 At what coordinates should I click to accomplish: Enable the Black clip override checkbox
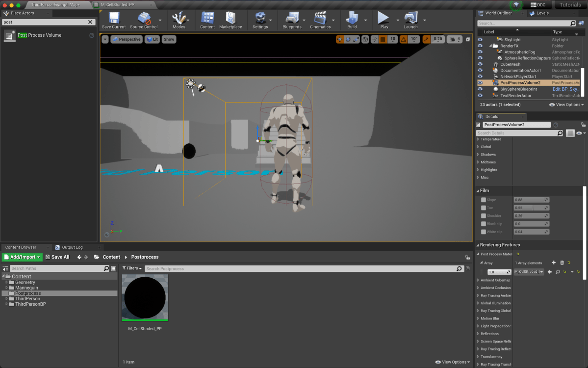484,224
